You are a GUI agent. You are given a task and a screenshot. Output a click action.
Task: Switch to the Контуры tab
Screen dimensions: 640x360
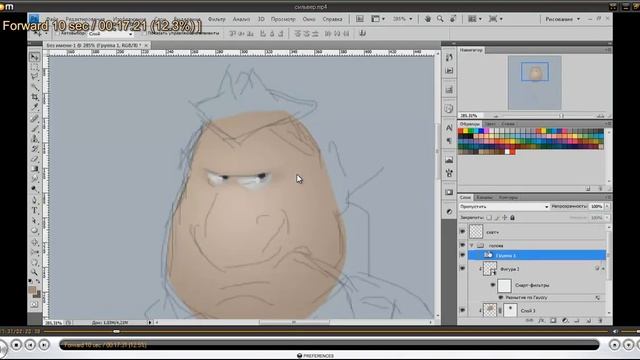[509, 198]
